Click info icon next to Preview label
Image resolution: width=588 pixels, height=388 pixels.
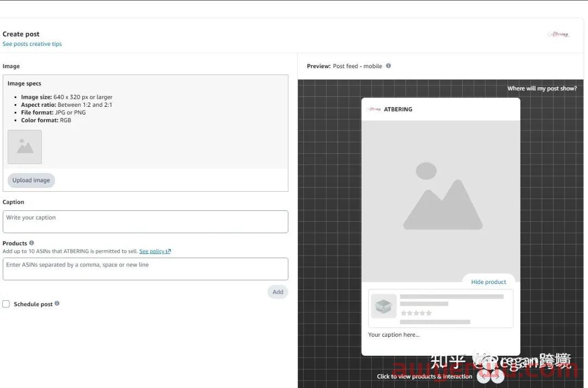(389, 66)
